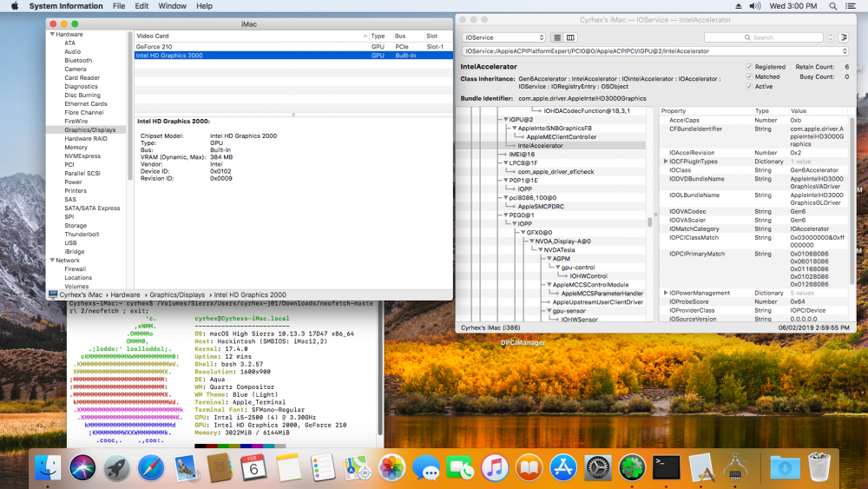The width and height of the screenshot is (868, 489).
Task: Open green clover app icon in dock
Action: click(x=632, y=468)
